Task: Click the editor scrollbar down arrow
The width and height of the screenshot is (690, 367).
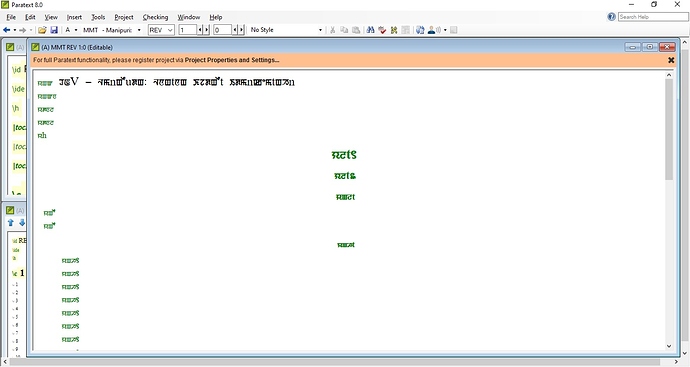Action: 669,346
